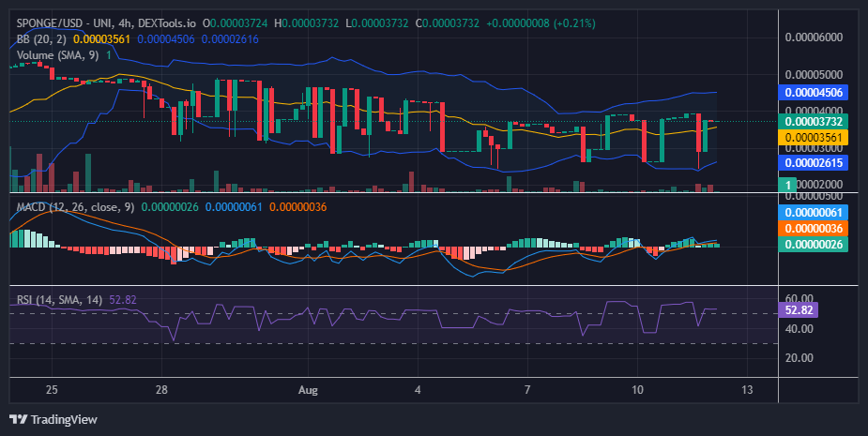
Task: Click the 25 date label on time axis
Action: pyautogui.click(x=52, y=389)
